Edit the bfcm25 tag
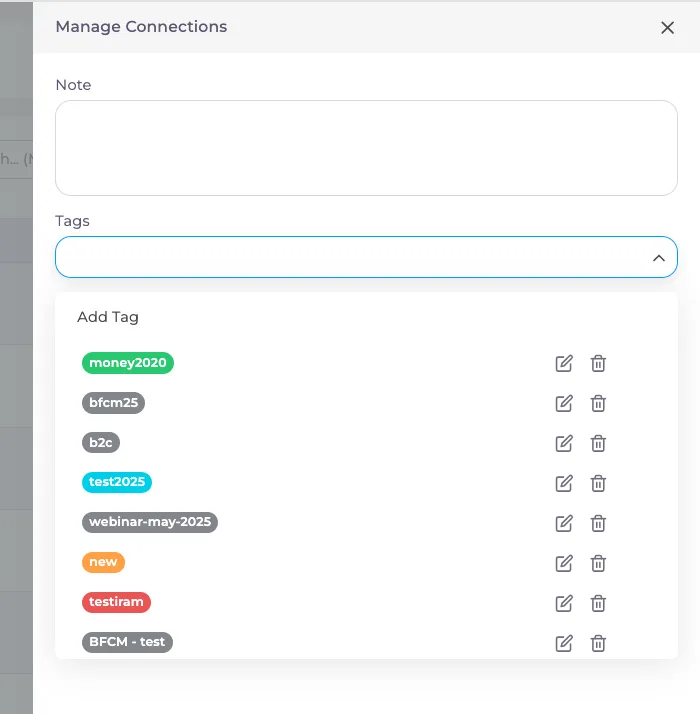 click(564, 403)
